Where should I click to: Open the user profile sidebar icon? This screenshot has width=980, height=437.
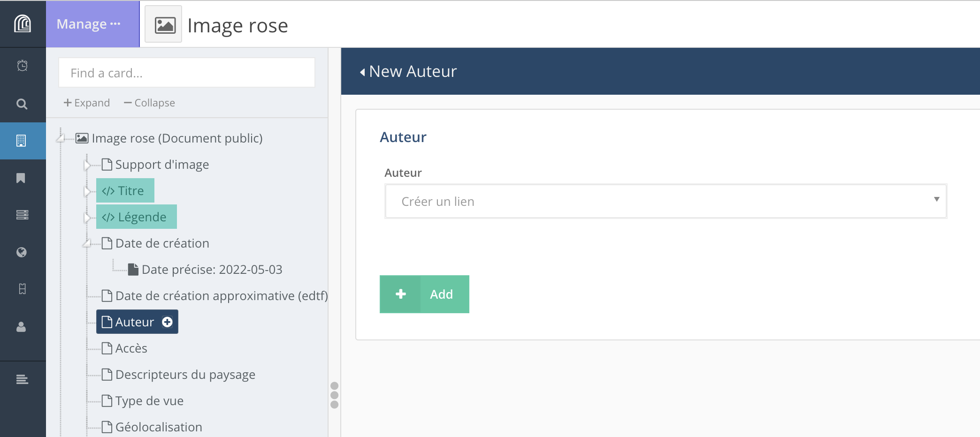pyautogui.click(x=21, y=327)
